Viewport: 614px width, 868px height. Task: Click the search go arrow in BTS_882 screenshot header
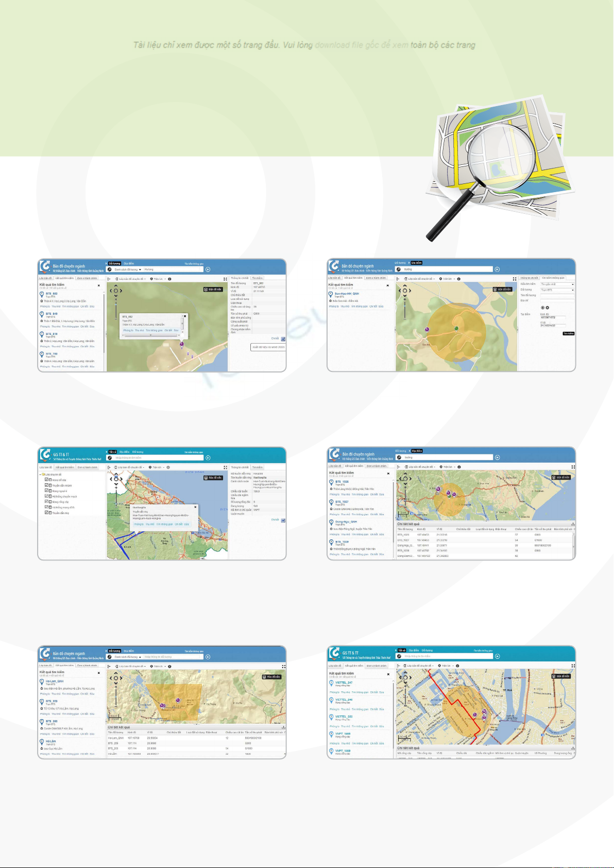pos(208,269)
